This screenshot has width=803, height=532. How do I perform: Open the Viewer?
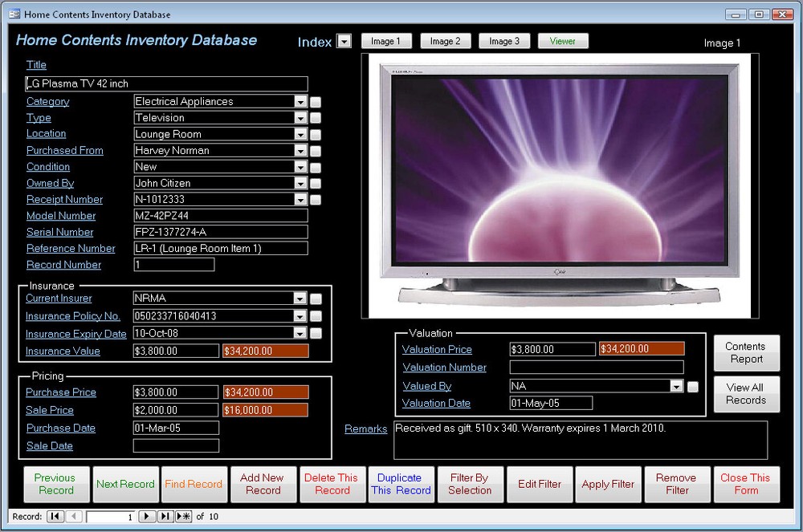[x=563, y=40]
